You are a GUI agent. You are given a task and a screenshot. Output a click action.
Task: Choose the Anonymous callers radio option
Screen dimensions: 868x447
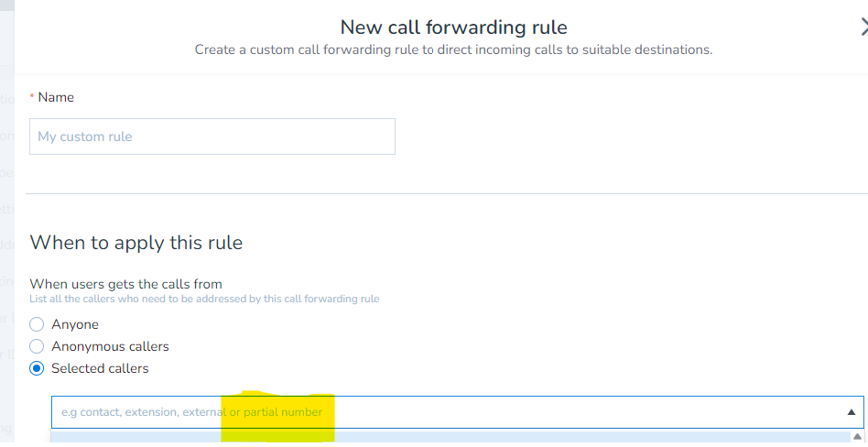coord(37,346)
